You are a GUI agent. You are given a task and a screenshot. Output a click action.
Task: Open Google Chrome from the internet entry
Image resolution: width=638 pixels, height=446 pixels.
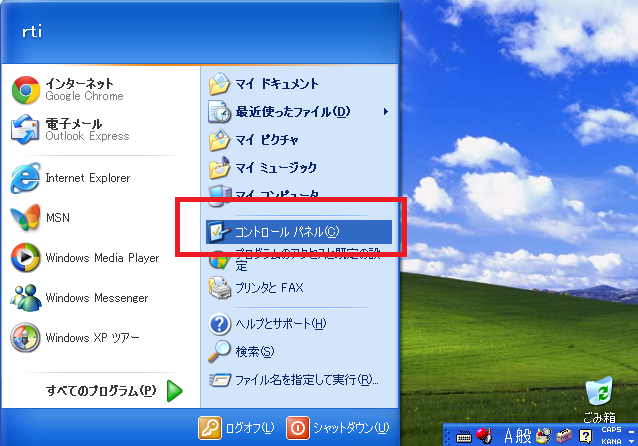tap(26, 90)
